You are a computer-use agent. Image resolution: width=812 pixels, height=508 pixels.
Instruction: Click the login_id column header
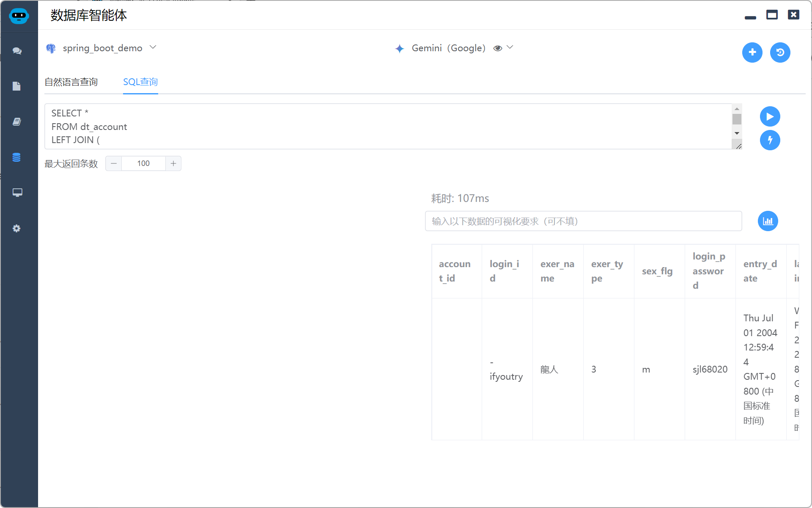(x=507, y=271)
